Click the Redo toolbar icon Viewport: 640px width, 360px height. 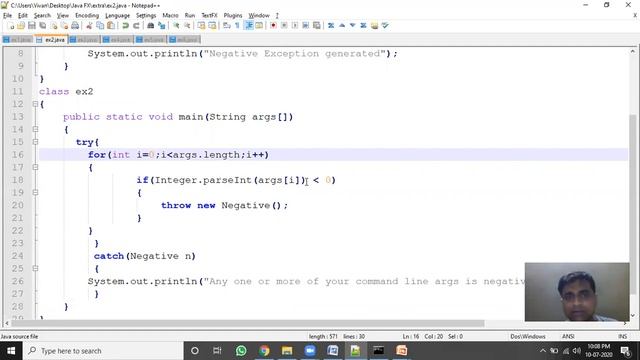136,26
